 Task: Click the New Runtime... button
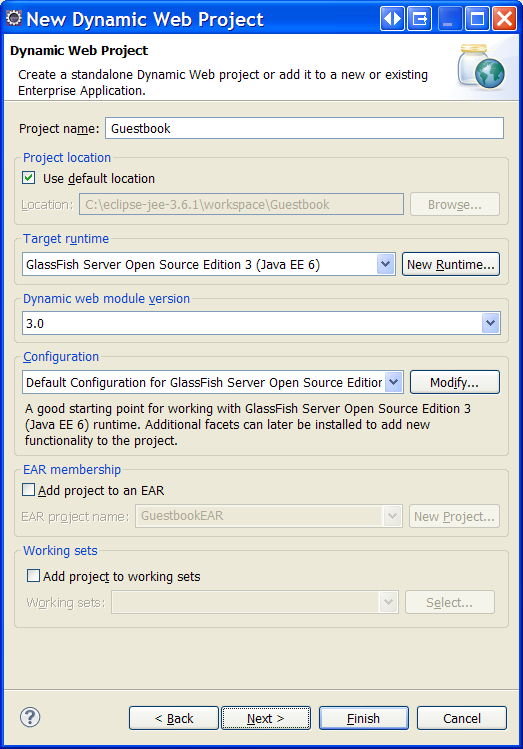pos(451,264)
